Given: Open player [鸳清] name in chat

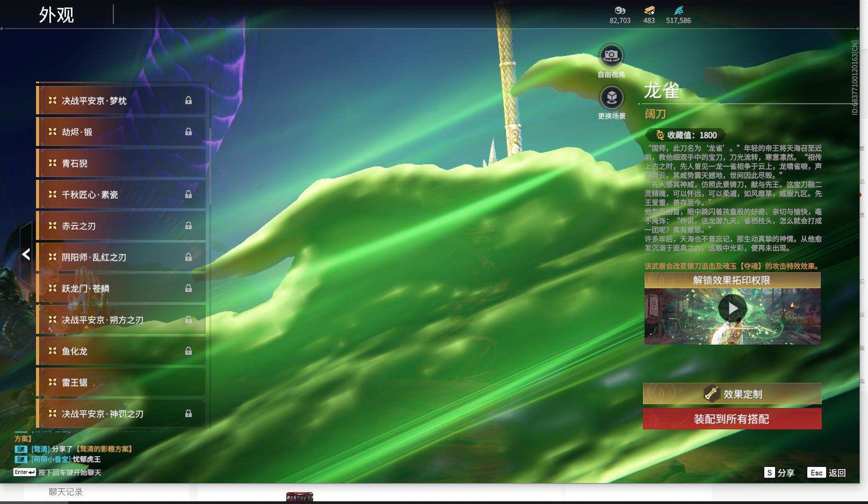Looking at the screenshot, I should click(x=40, y=449).
